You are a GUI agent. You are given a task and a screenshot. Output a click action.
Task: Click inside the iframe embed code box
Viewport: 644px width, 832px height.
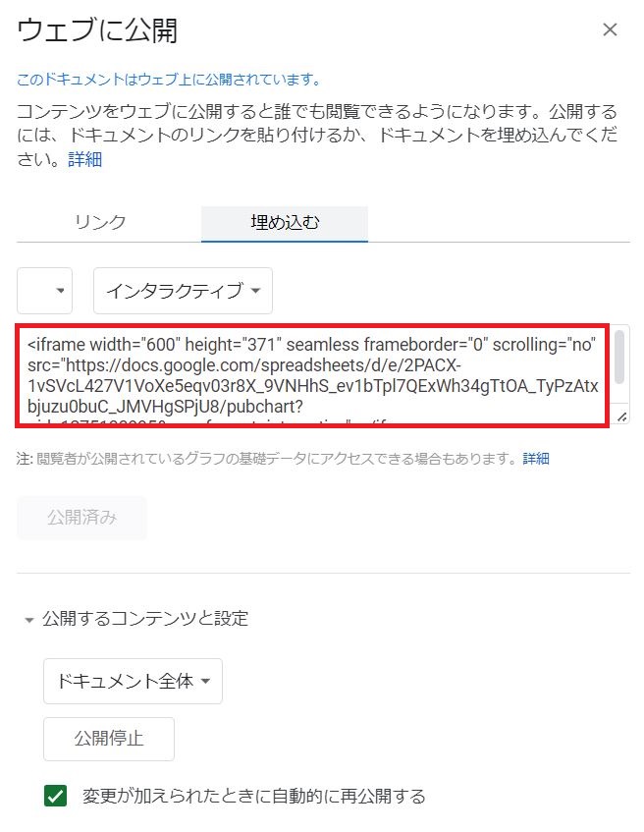[312, 375]
